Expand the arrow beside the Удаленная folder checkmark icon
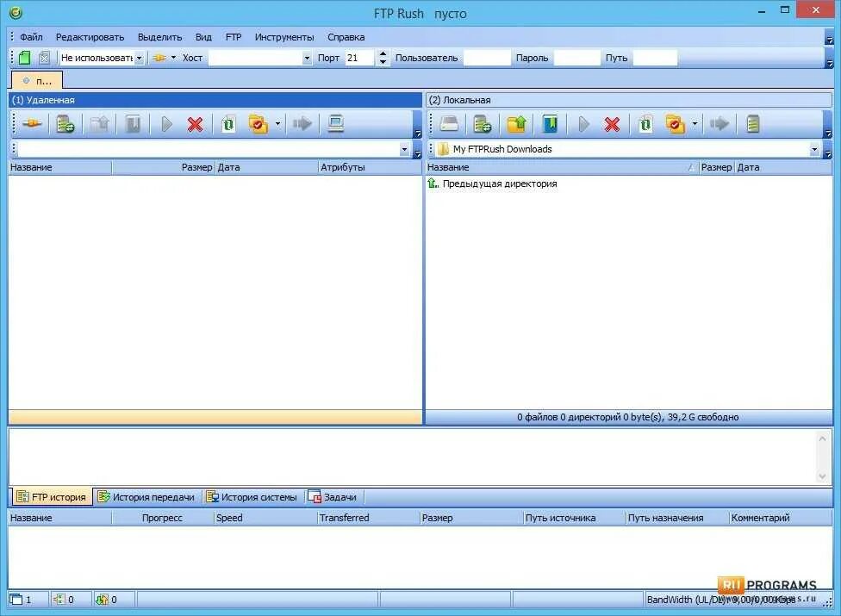Image resolution: width=841 pixels, height=616 pixels. 277,124
